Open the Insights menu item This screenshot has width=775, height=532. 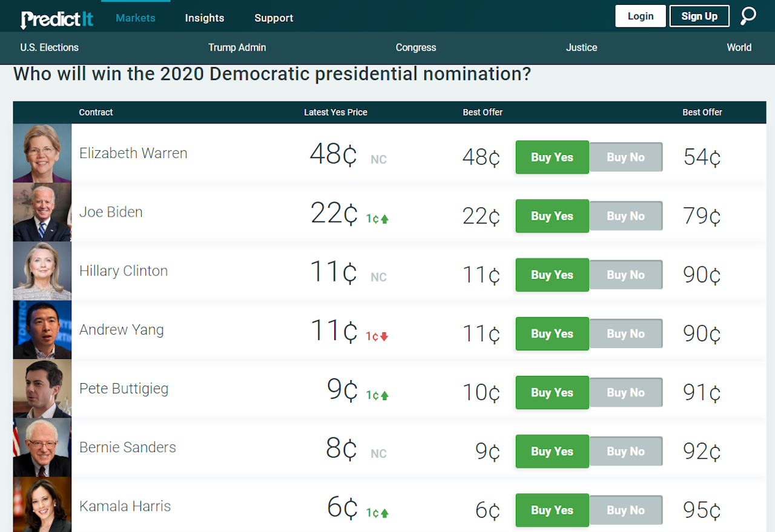coord(205,18)
